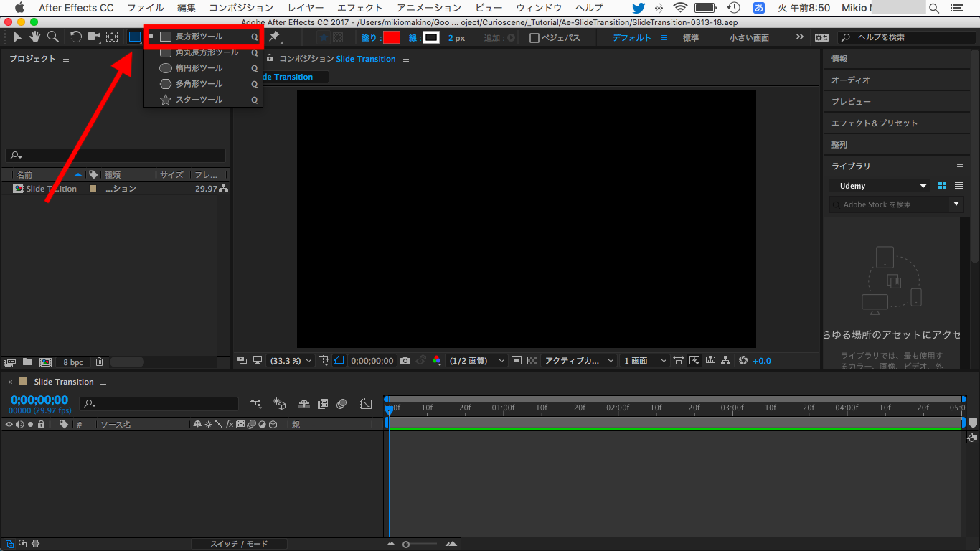Click the red 塗り fill color swatch
980x551 pixels.
(392, 38)
